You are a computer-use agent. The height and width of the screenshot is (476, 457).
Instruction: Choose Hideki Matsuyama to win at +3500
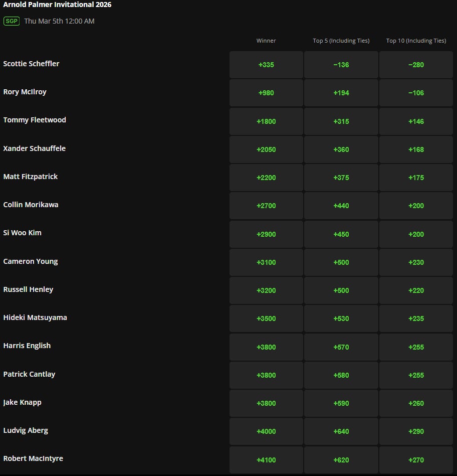click(266, 319)
